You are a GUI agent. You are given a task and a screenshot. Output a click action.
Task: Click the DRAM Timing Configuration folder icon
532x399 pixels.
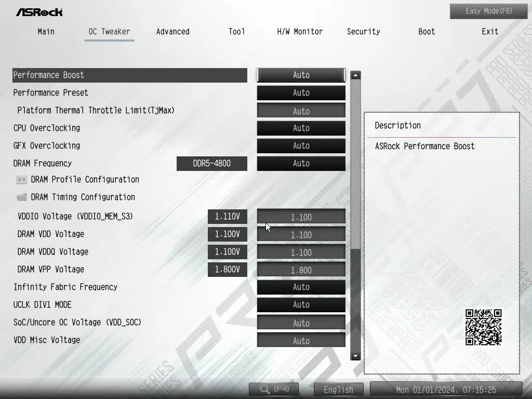[x=22, y=197]
